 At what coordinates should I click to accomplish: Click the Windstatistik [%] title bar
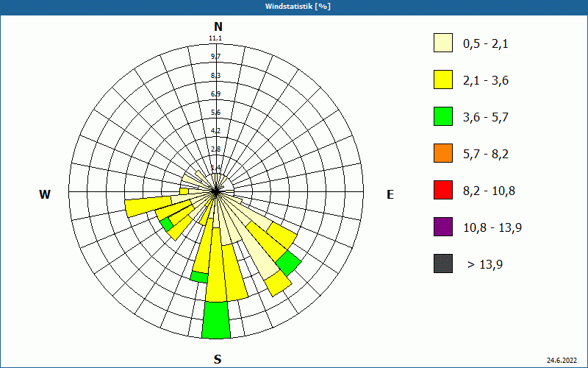294,7
